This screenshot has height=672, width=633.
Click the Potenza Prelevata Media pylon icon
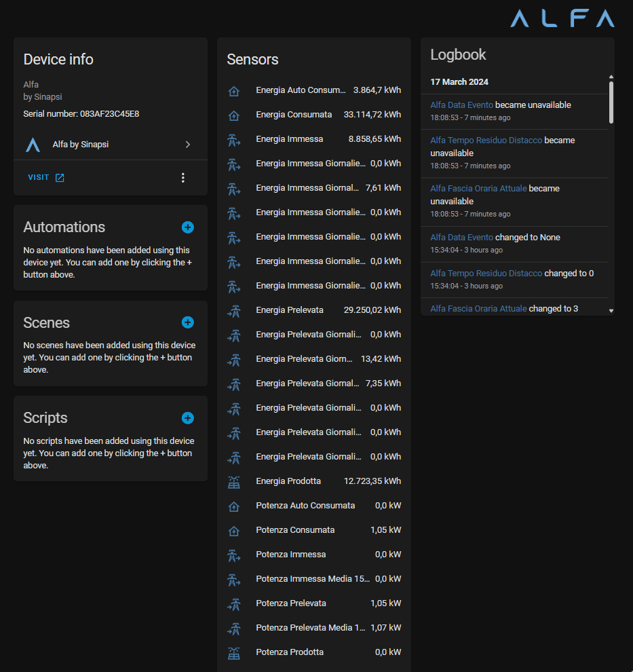(x=234, y=629)
